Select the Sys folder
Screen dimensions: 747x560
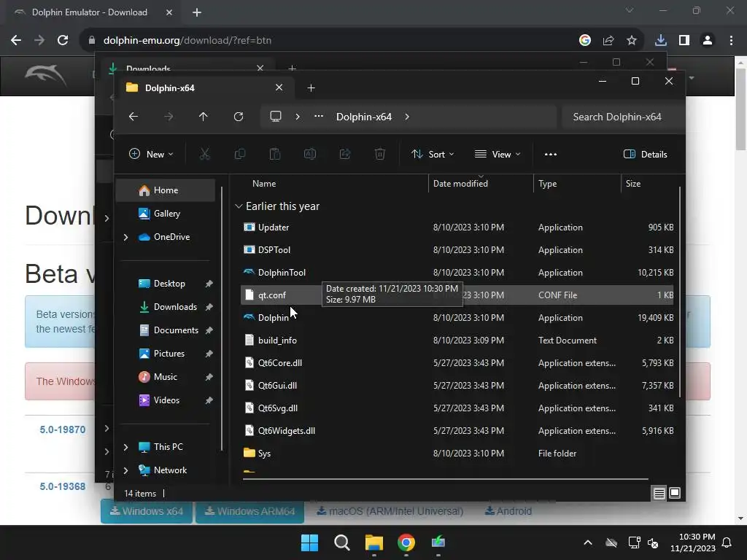click(457, 454)
